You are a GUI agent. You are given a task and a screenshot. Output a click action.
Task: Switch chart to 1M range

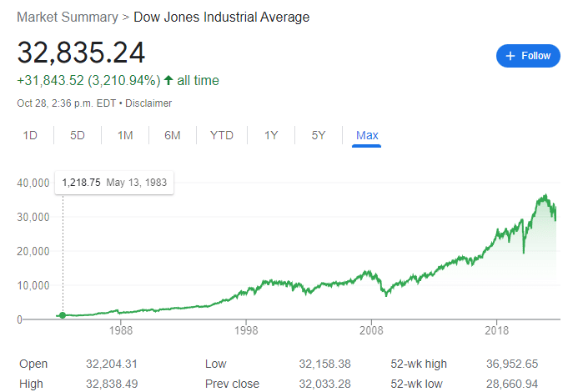point(125,135)
